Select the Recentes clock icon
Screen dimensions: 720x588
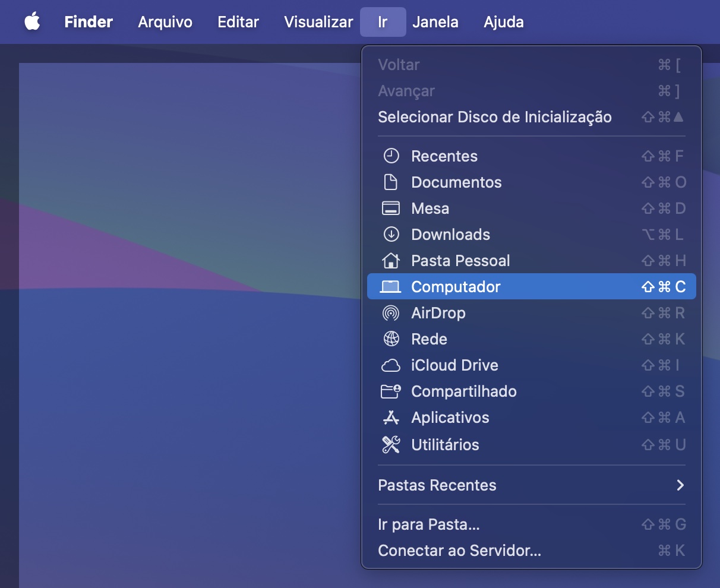coord(391,156)
